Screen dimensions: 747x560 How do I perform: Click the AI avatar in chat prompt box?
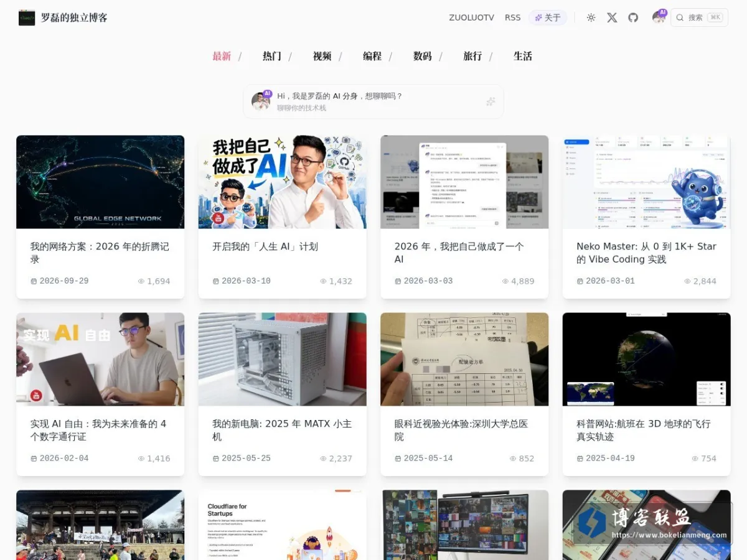tap(261, 101)
